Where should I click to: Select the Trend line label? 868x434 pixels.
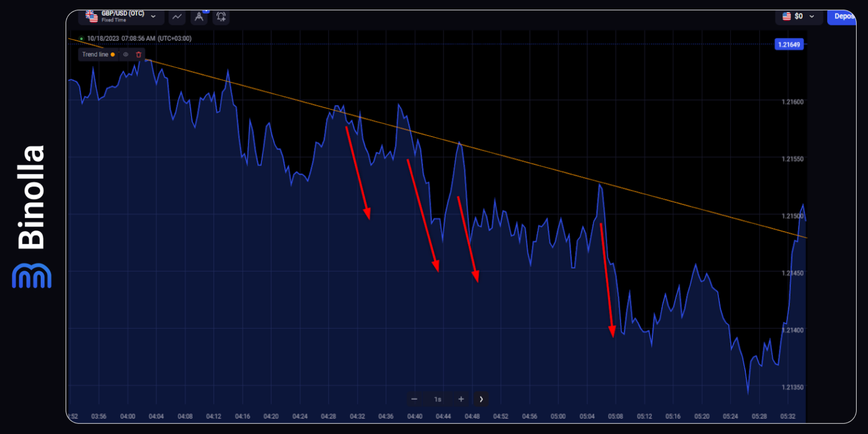coord(95,54)
